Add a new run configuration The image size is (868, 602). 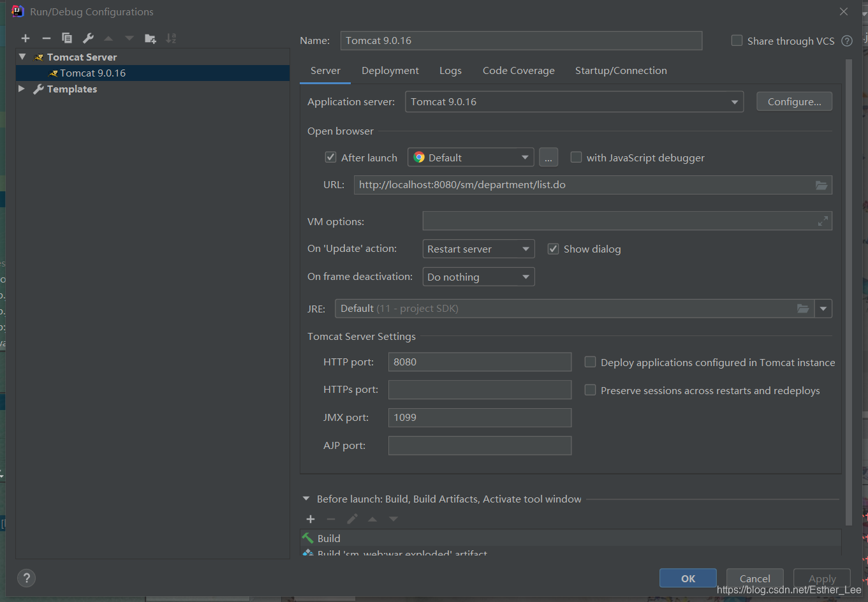click(x=26, y=38)
